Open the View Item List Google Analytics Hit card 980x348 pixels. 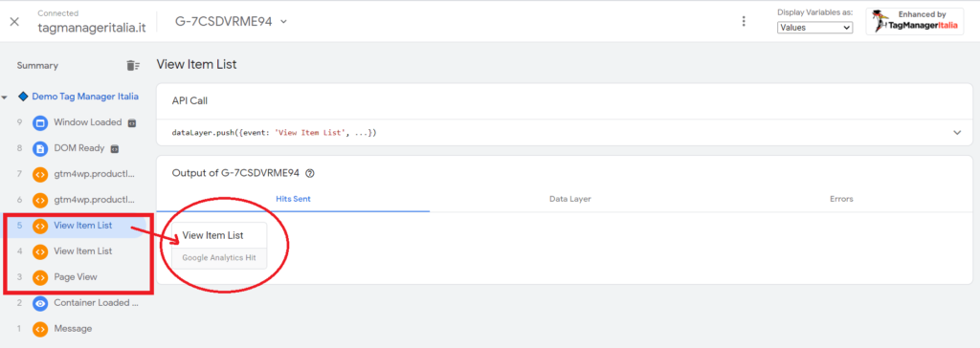[219, 246]
